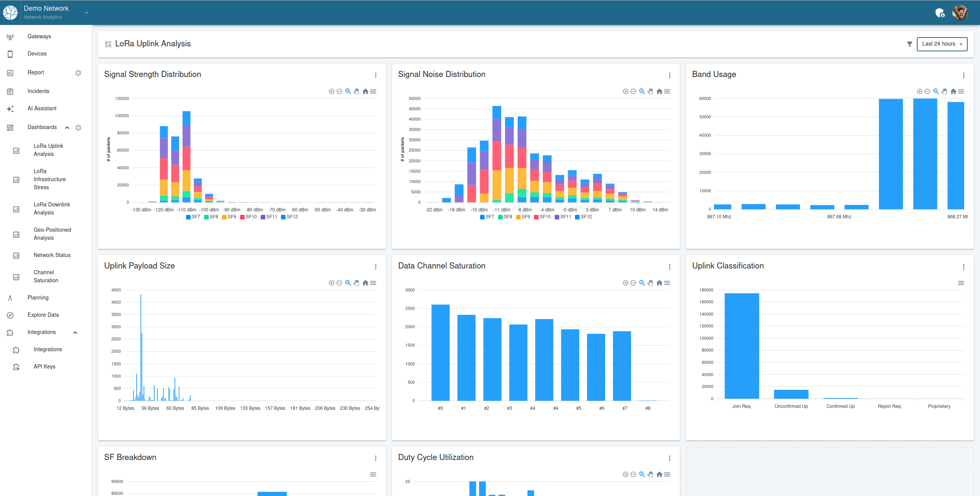Click zoom-out icon on Data Channel Saturation chart

coord(633,283)
